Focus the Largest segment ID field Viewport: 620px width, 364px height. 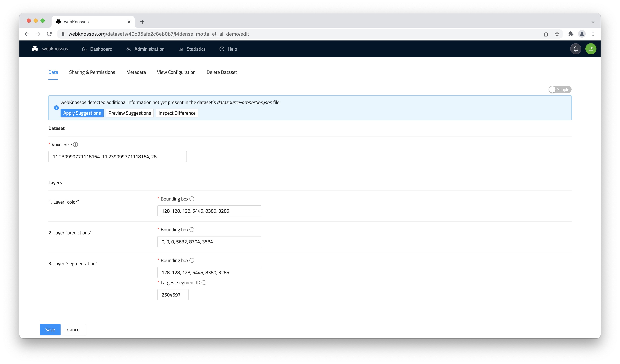coord(173,295)
